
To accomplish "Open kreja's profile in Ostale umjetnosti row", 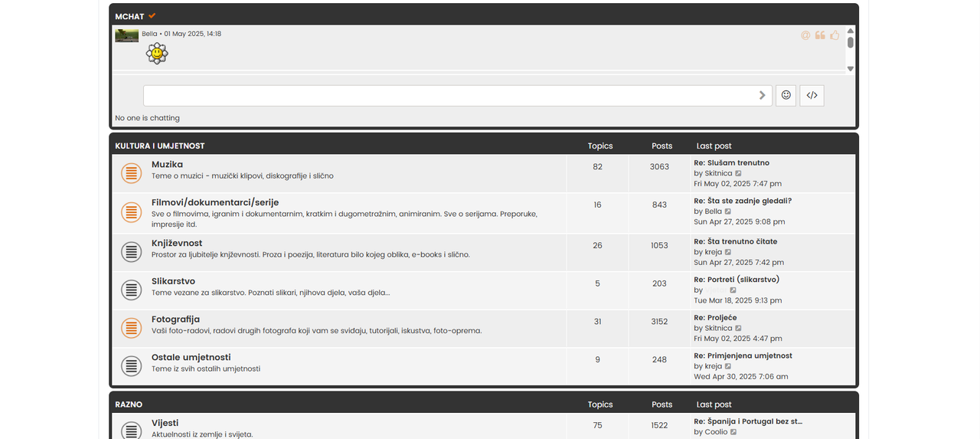I will (x=714, y=366).
